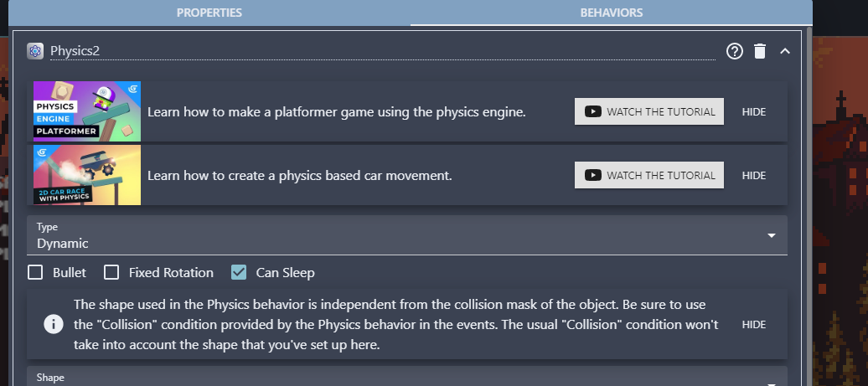This screenshot has height=386, width=868.
Task: Open the Type dropdown set to Dynamic
Action: (407, 235)
